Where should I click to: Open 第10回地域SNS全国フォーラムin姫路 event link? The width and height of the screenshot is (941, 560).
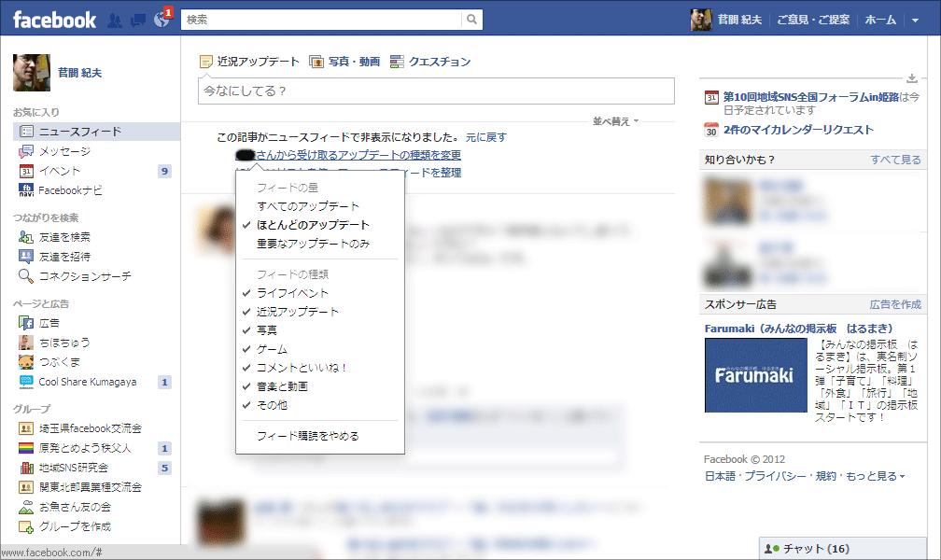click(x=810, y=97)
